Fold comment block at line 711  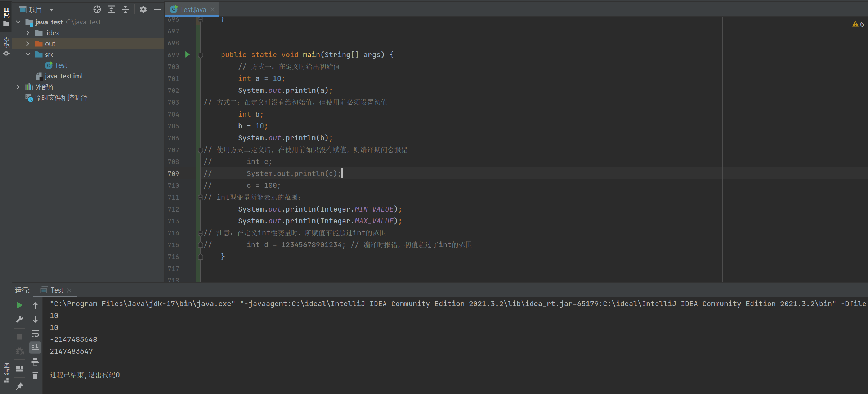point(201,197)
